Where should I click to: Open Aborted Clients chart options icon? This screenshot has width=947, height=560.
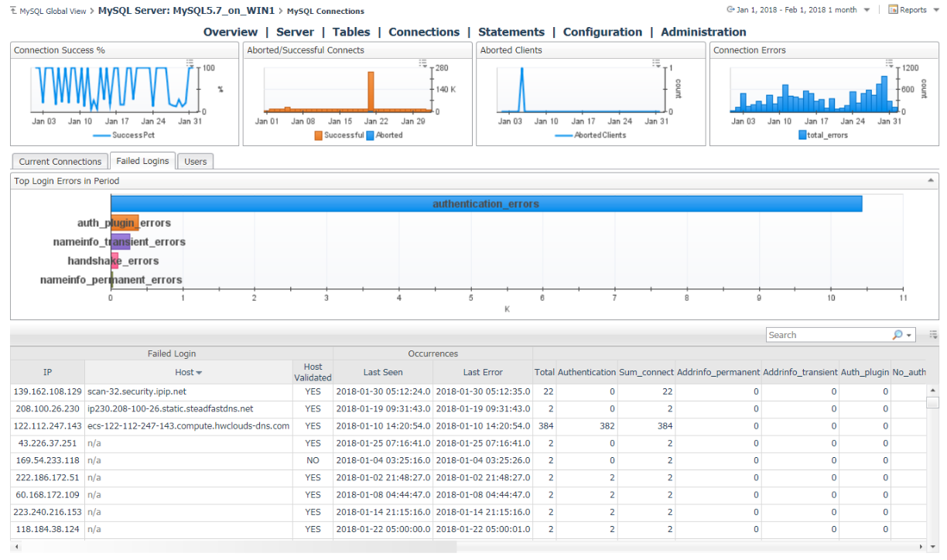tap(656, 63)
